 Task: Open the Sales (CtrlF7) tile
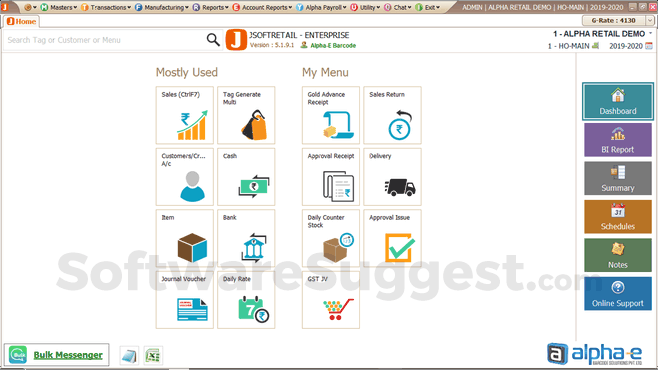[185, 115]
